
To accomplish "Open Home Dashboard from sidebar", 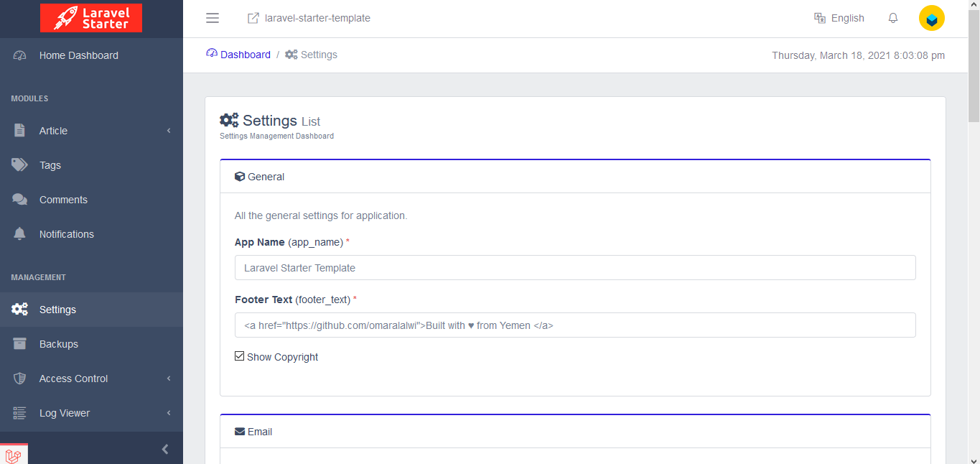I will pos(78,55).
